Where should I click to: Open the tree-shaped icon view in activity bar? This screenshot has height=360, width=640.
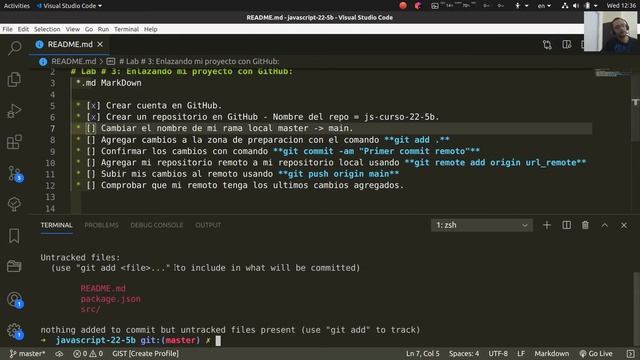[x=14, y=204]
